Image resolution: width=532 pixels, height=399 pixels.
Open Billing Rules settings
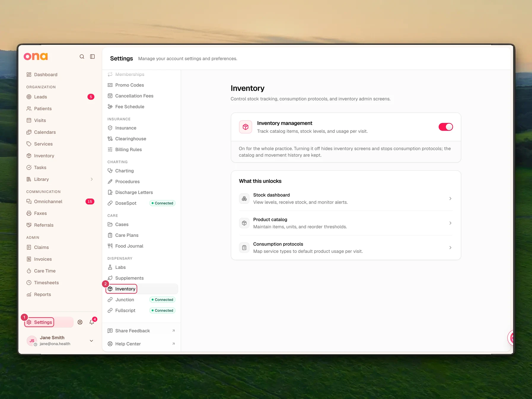[x=141, y=150]
